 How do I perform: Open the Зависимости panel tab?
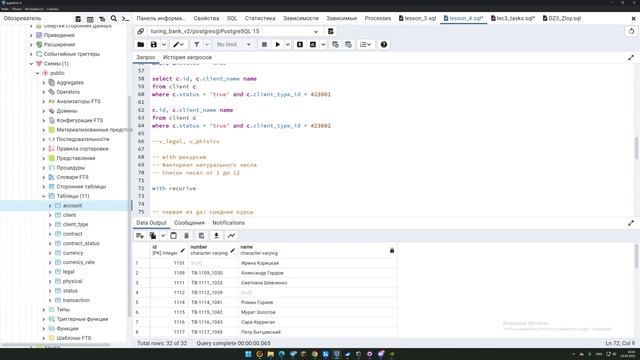tap(301, 18)
